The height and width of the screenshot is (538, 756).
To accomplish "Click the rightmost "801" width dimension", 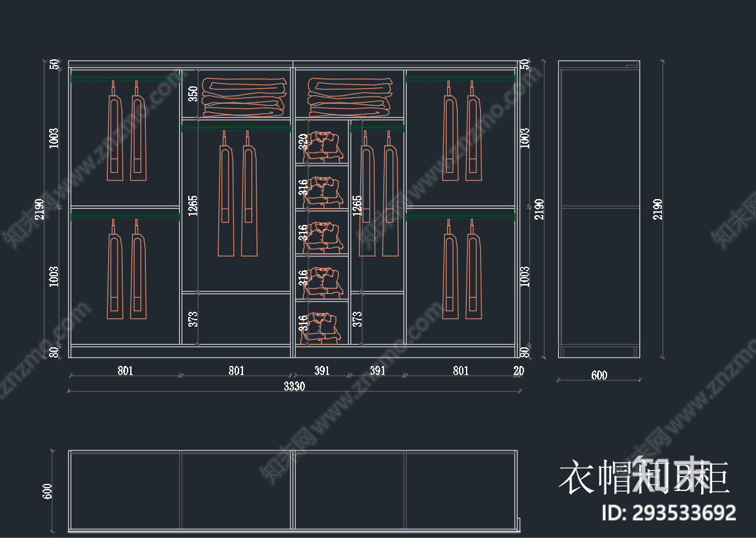I will click(460, 370).
